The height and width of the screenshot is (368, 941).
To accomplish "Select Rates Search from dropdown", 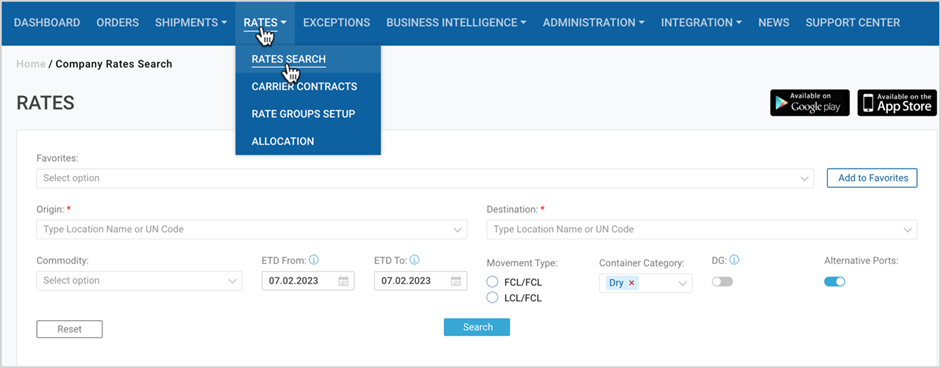I will pyautogui.click(x=308, y=59).
